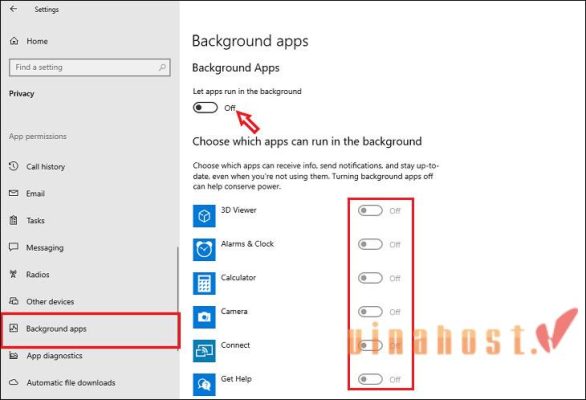Click the 3D Viewer app name
The width and height of the screenshot is (586, 400).
tap(238, 210)
